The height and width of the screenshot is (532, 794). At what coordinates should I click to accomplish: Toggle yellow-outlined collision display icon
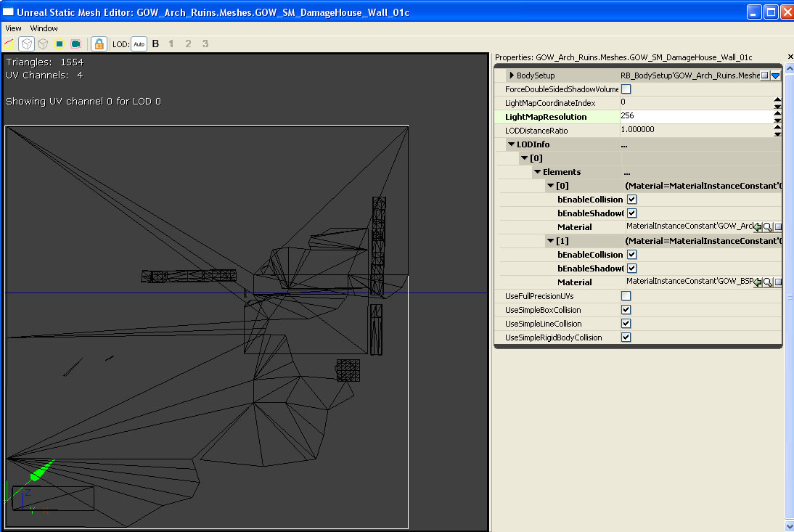[60, 44]
